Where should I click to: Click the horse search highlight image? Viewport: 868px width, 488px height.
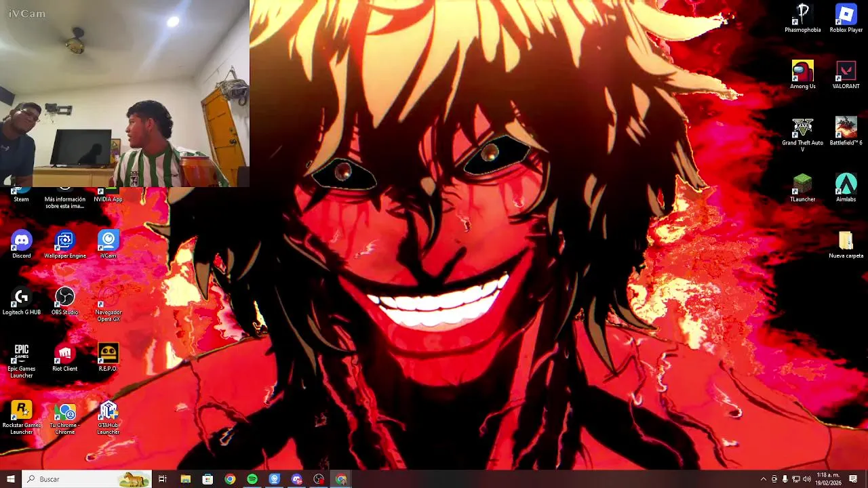pos(134,479)
